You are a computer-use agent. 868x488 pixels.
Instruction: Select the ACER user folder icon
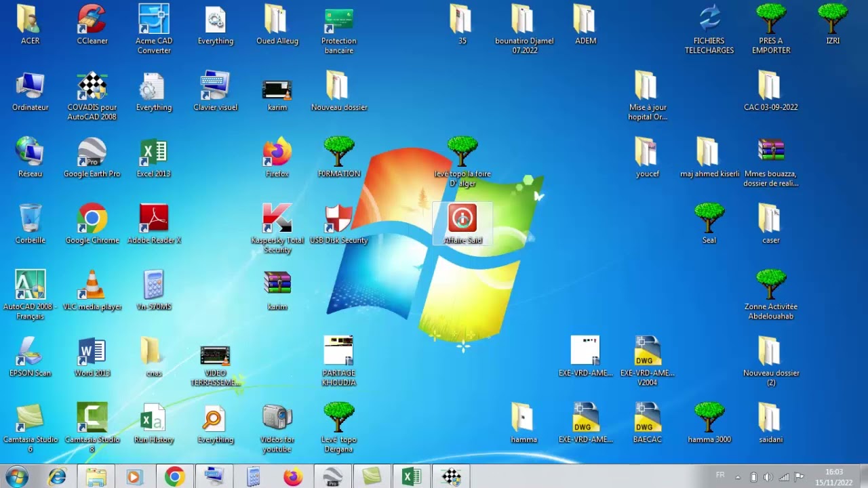(x=31, y=25)
